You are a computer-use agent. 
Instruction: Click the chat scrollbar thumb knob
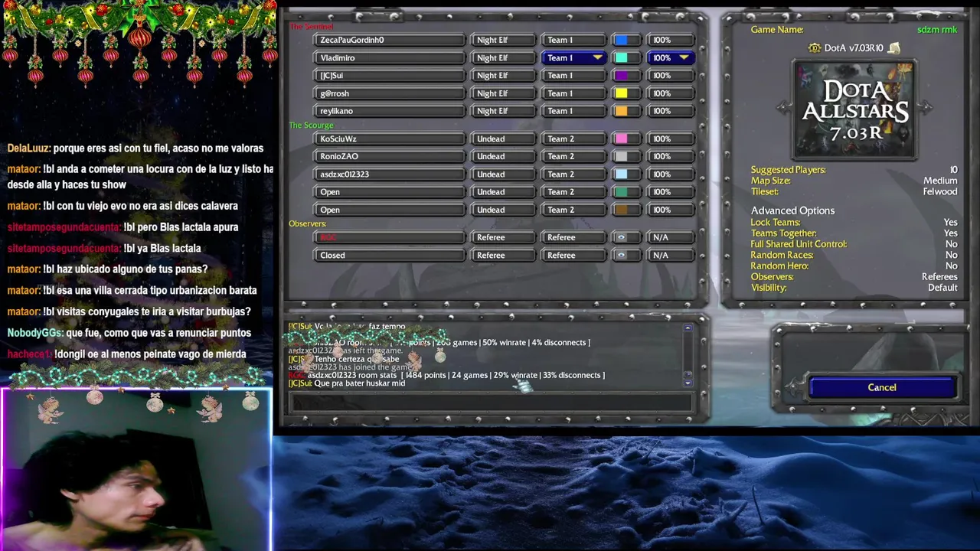tap(688, 374)
